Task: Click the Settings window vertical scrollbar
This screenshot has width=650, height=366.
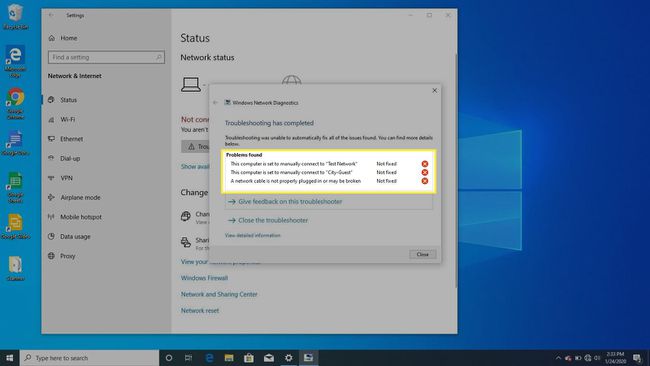Action: [456, 170]
